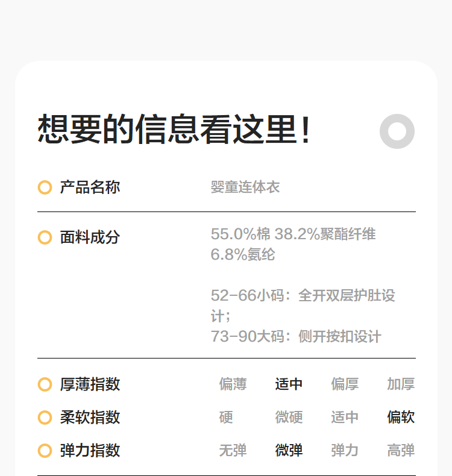Click the 想要的信息看这里 heading
The height and width of the screenshot is (476, 452).
pos(174,130)
